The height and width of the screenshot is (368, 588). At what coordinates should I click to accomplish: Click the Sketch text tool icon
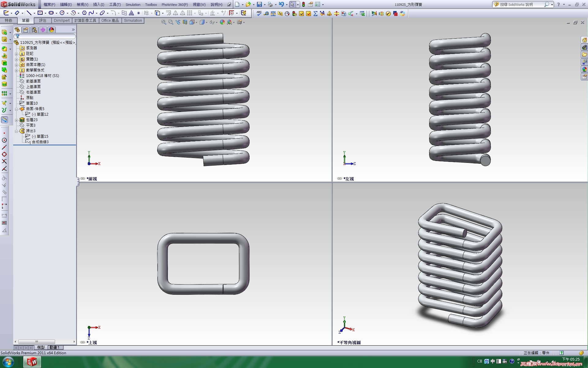[x=131, y=13]
